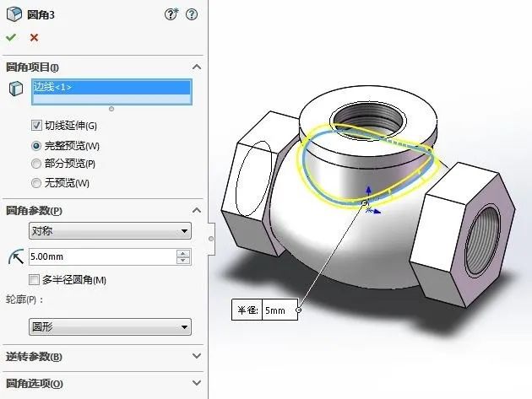Open the 对称 fillet type dropdown
The width and height of the screenshot is (532, 399).
110,231
